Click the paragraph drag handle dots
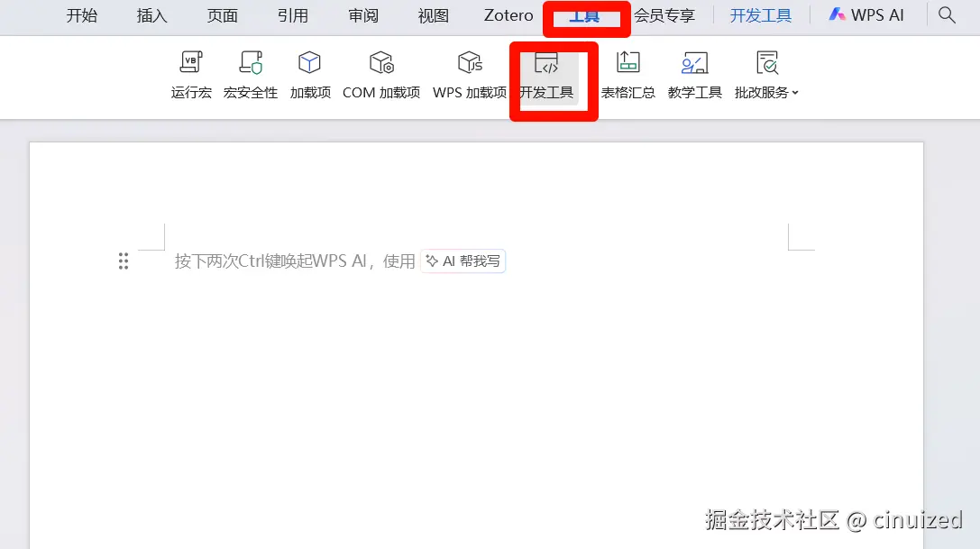980x549 pixels. (124, 261)
